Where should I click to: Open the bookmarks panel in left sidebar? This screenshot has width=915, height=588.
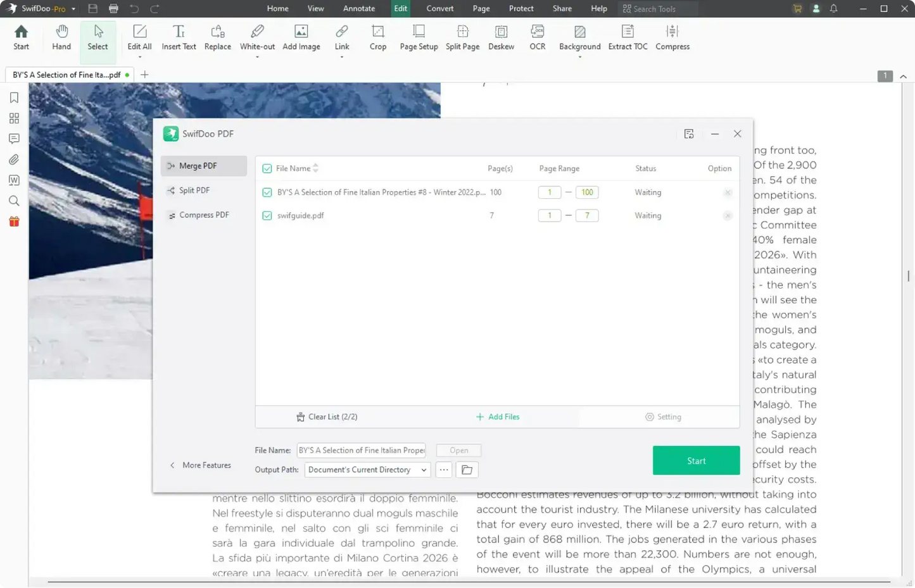(x=14, y=97)
